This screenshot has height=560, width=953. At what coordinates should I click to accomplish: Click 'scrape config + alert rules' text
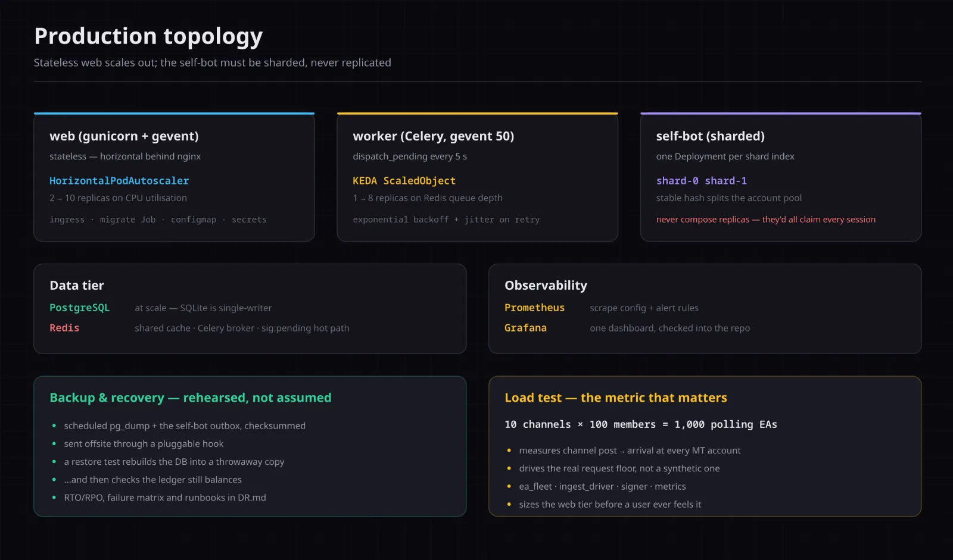click(644, 308)
